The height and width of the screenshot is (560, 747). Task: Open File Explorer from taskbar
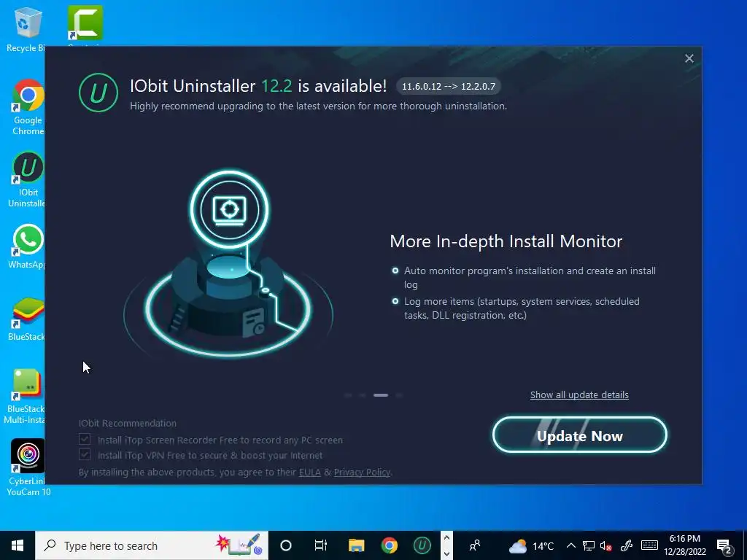pos(356,545)
